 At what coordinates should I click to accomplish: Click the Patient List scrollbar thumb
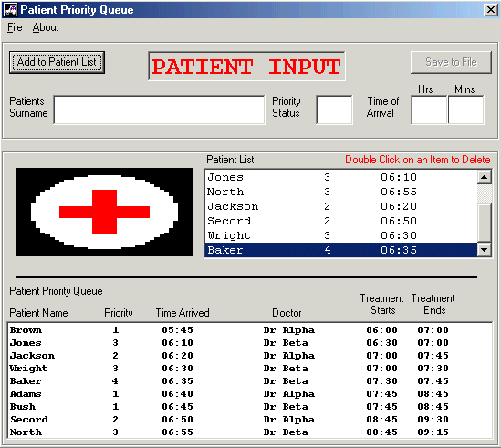(484, 223)
